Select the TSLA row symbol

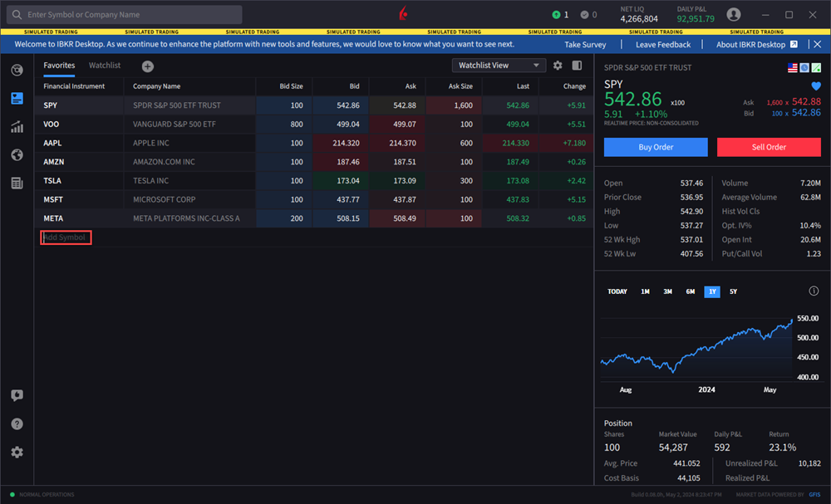tap(52, 180)
